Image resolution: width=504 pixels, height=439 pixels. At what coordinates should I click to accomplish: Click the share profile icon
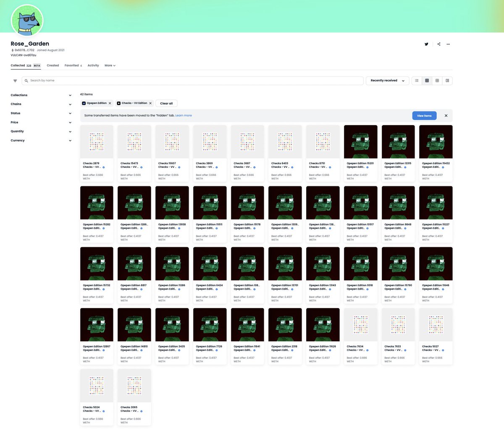[438, 44]
